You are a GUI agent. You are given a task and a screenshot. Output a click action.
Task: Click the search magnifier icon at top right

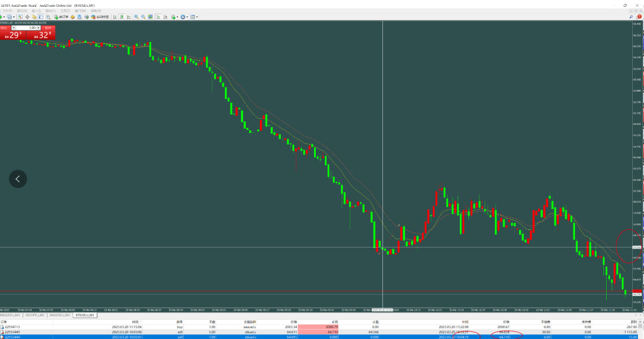(x=631, y=17)
